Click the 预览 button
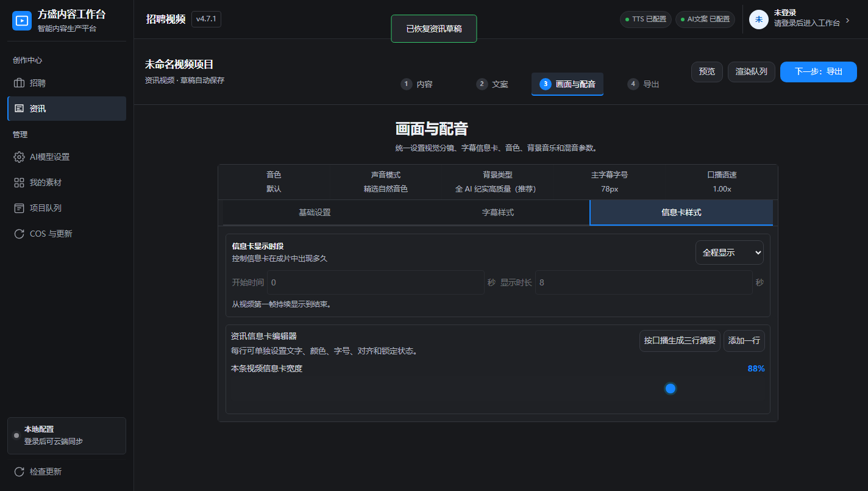The height and width of the screenshot is (491, 868). tap(707, 72)
